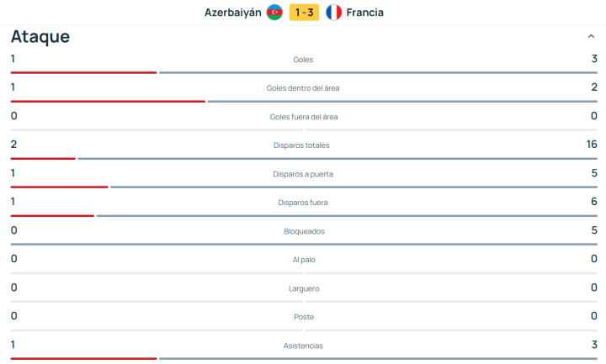Click the Ataque section heading
The width and height of the screenshot is (606, 364).
(40, 37)
